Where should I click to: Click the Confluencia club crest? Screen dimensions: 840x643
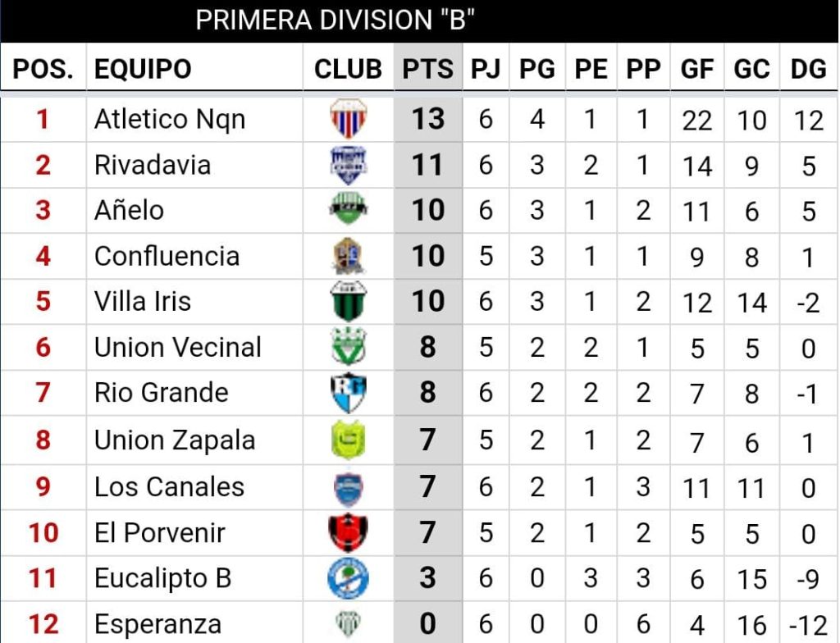pos(348,256)
